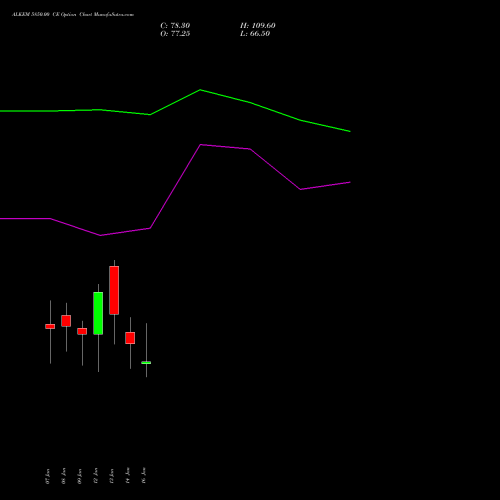Viewport: 500px width, 500px height.
Task: Click the 14 date axis label
Action: tap(128, 475)
